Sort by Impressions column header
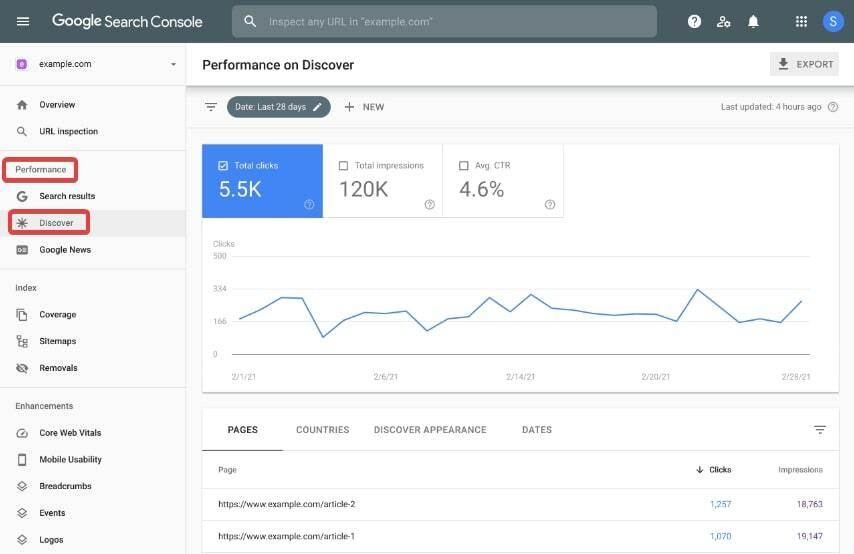Image resolution: width=854 pixels, height=554 pixels. pos(800,470)
